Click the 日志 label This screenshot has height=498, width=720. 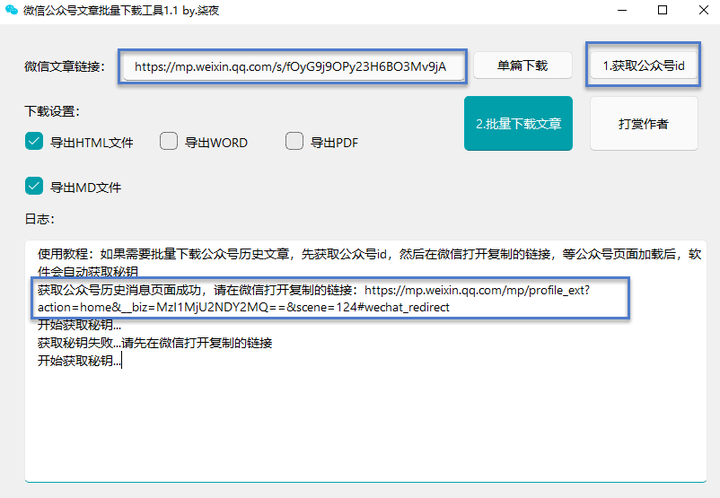click(39, 219)
